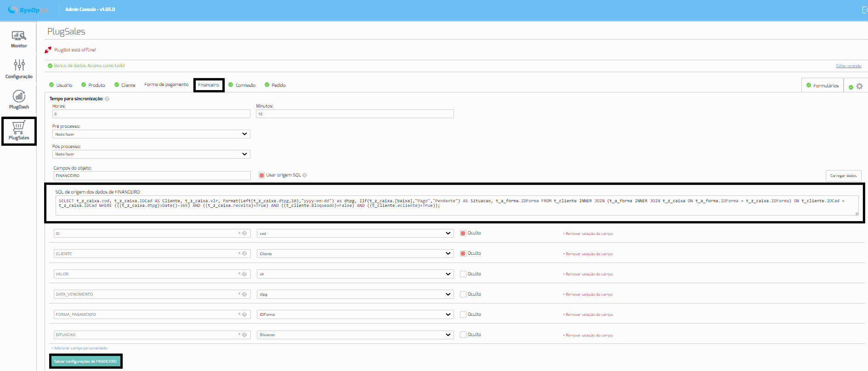Open help icon in the CLIENTE field
Screen dimensions: 868x371
pos(244,253)
